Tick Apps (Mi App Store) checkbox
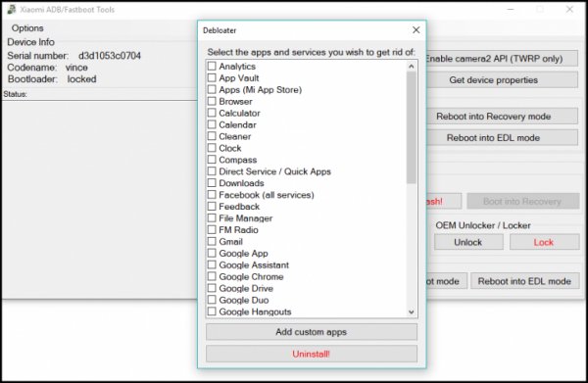This screenshot has width=588, height=383. [x=212, y=89]
